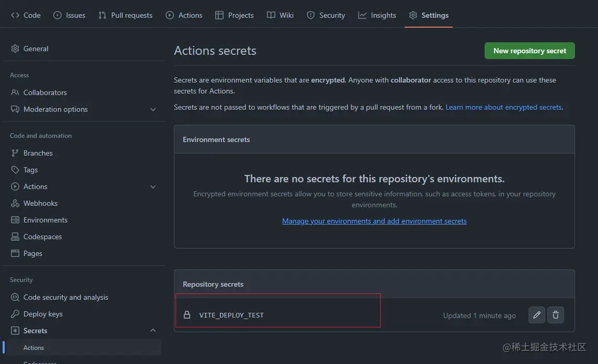Click the Security shield icon
The image size is (598, 364).
click(x=311, y=15)
